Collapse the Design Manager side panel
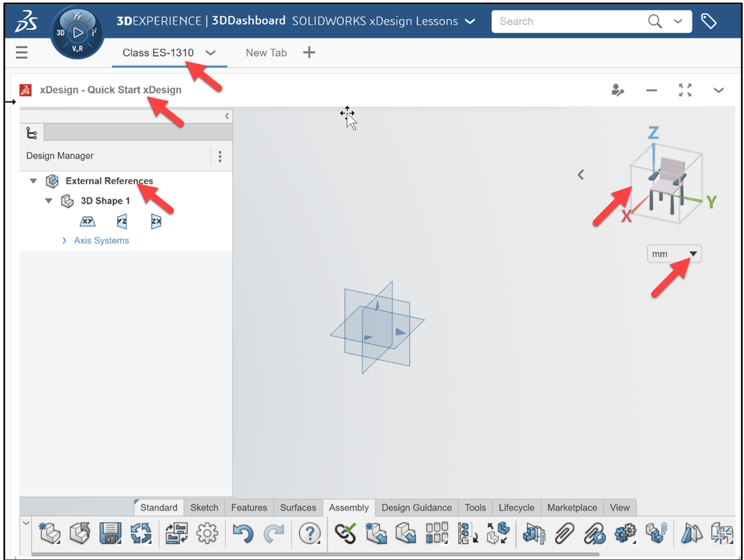This screenshot has width=744, height=560. coord(227,116)
